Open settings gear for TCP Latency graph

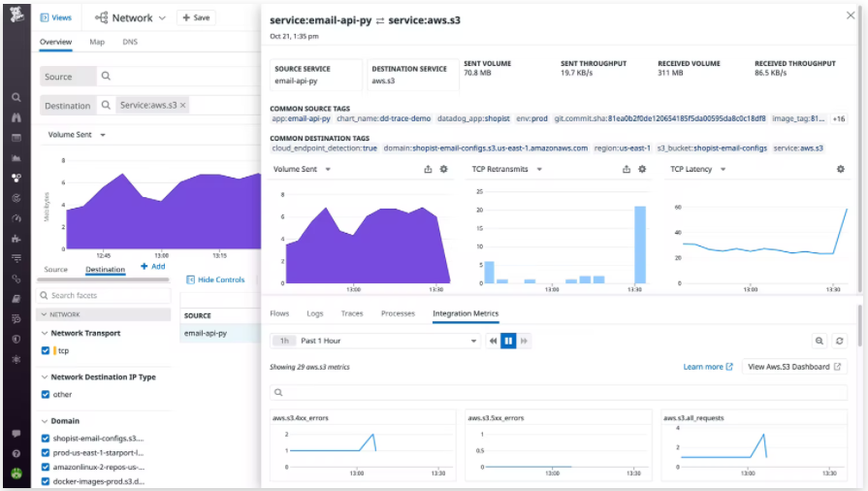[840, 169]
